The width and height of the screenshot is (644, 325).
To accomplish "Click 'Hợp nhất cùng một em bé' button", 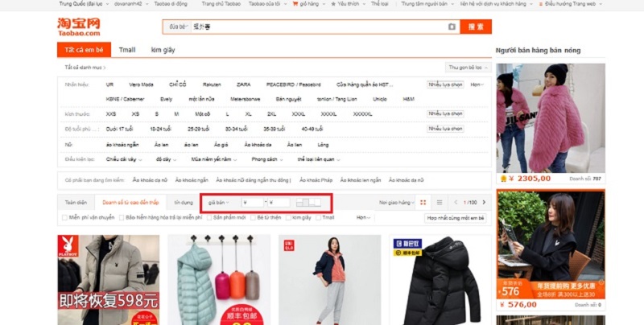I will point(455,218).
